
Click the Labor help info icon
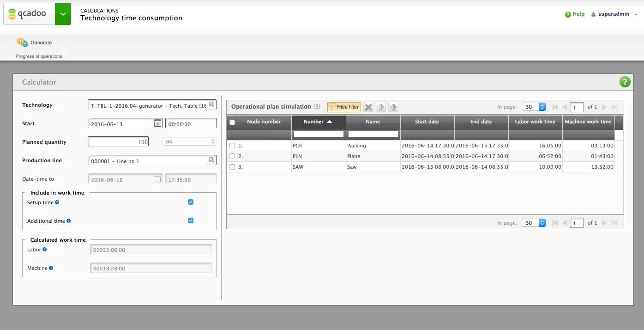point(45,250)
